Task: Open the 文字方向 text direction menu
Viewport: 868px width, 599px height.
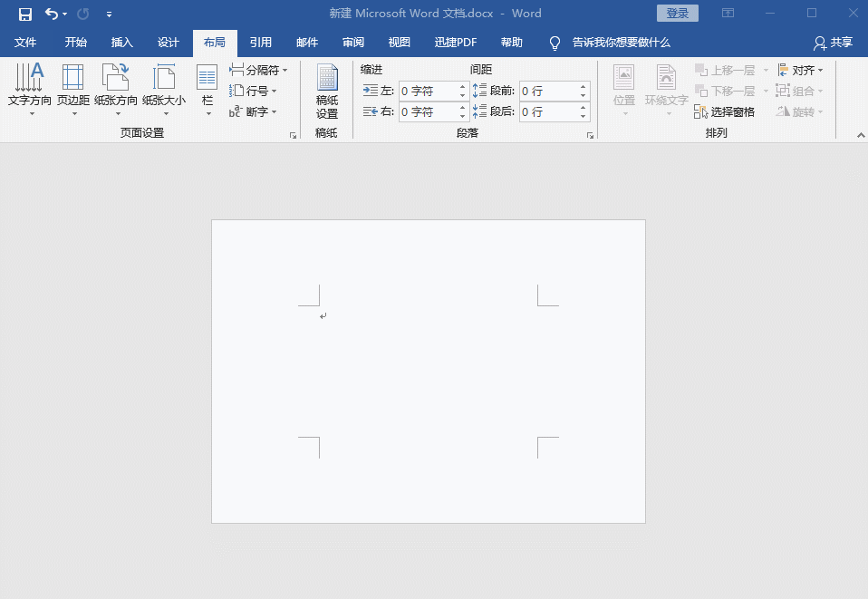Action: (29, 89)
